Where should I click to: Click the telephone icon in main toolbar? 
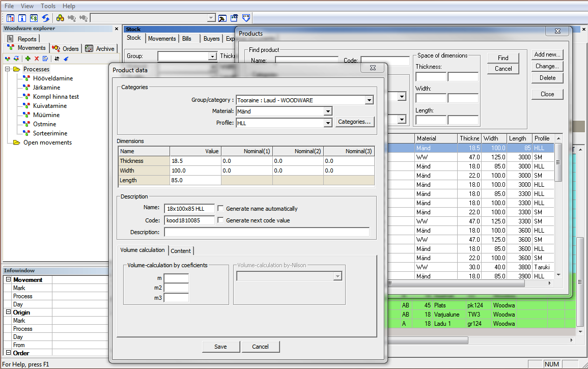(234, 18)
